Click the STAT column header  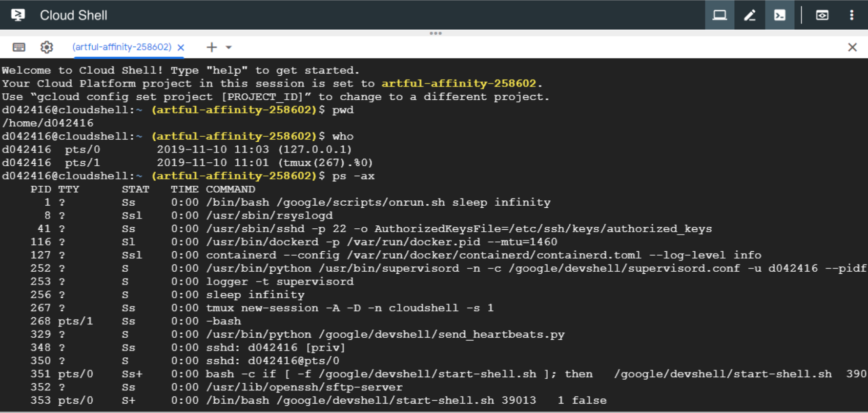[136, 189]
